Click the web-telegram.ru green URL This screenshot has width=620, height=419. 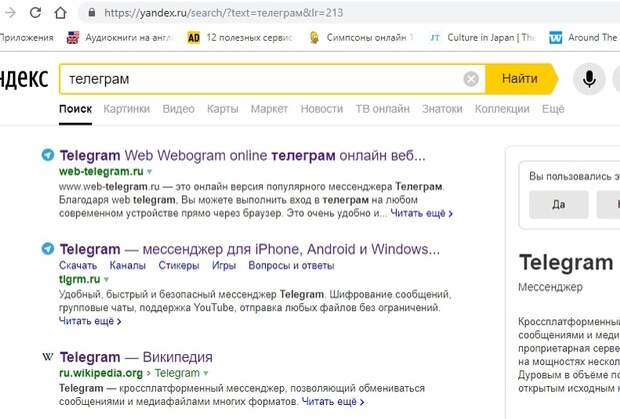[101, 172]
